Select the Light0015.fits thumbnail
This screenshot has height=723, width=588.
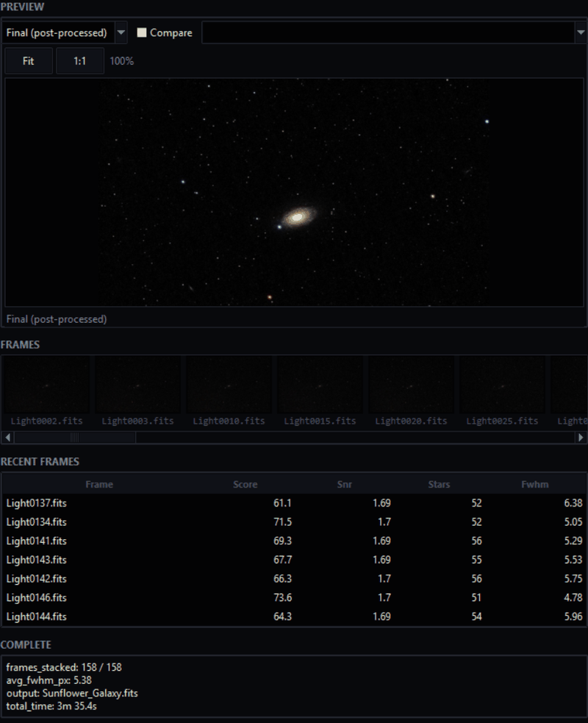click(320, 391)
